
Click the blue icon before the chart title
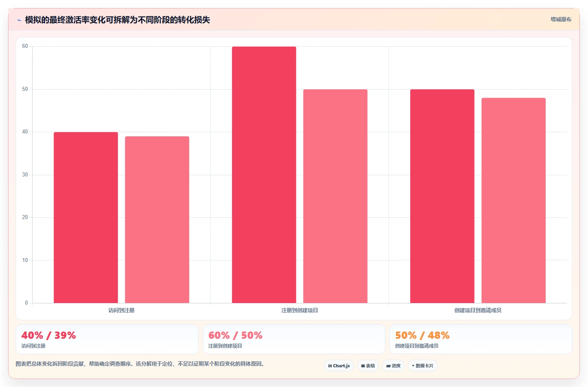[x=19, y=20]
